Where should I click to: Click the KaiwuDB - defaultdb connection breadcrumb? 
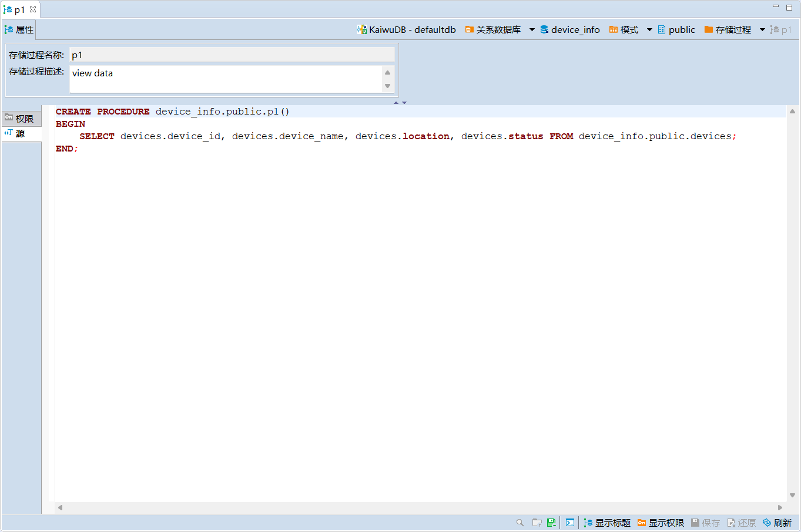(407, 30)
